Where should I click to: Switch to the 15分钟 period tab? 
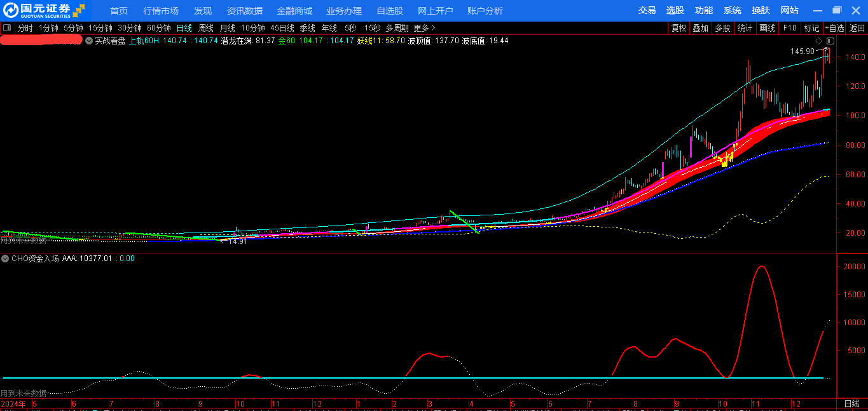[x=100, y=28]
